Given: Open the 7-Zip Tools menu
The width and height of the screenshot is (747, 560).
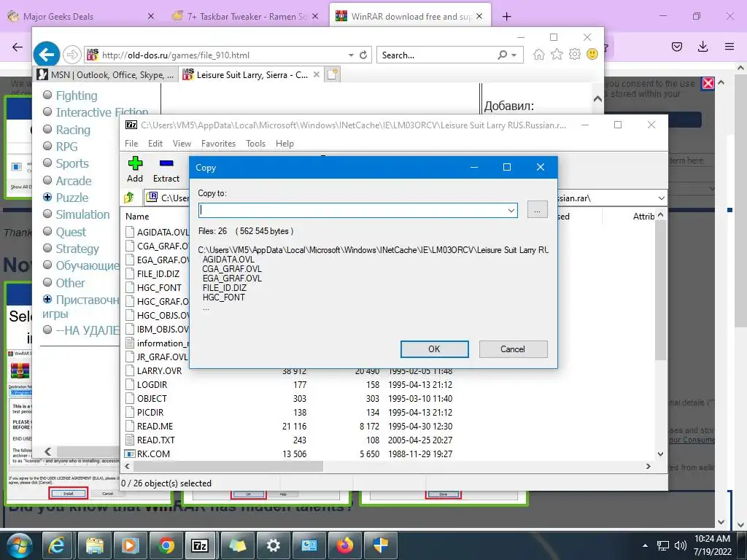Looking at the screenshot, I should point(256,144).
